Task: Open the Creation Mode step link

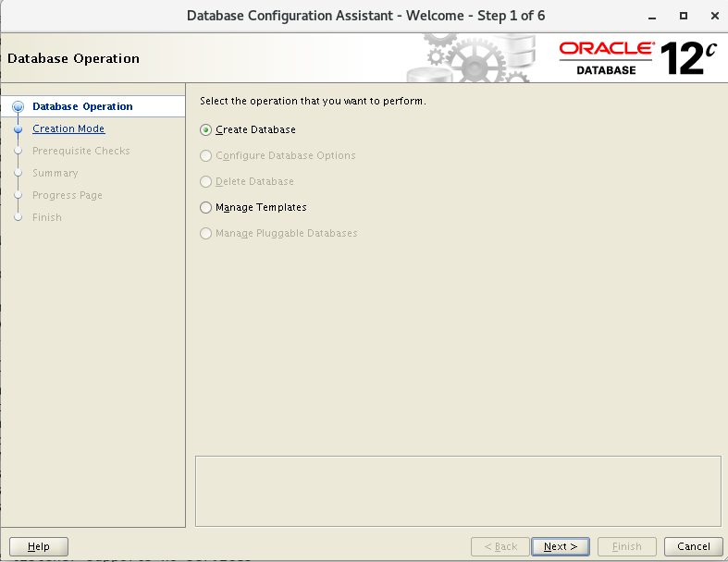Action: pyautogui.click(x=68, y=128)
